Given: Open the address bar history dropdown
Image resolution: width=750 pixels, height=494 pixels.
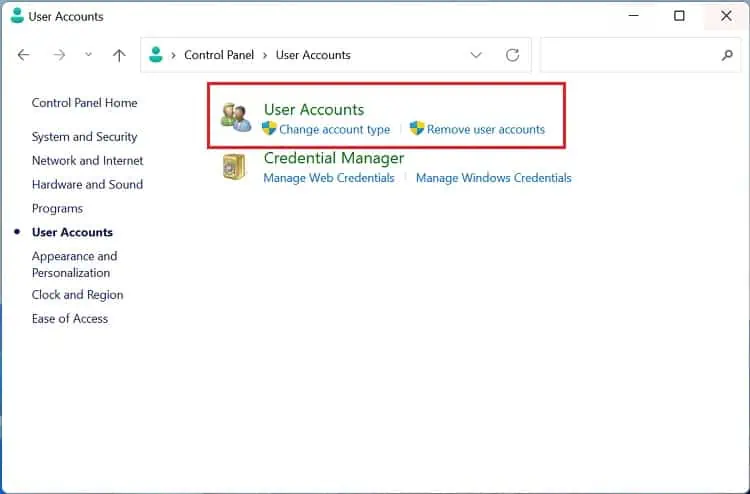Looking at the screenshot, I should (x=475, y=55).
